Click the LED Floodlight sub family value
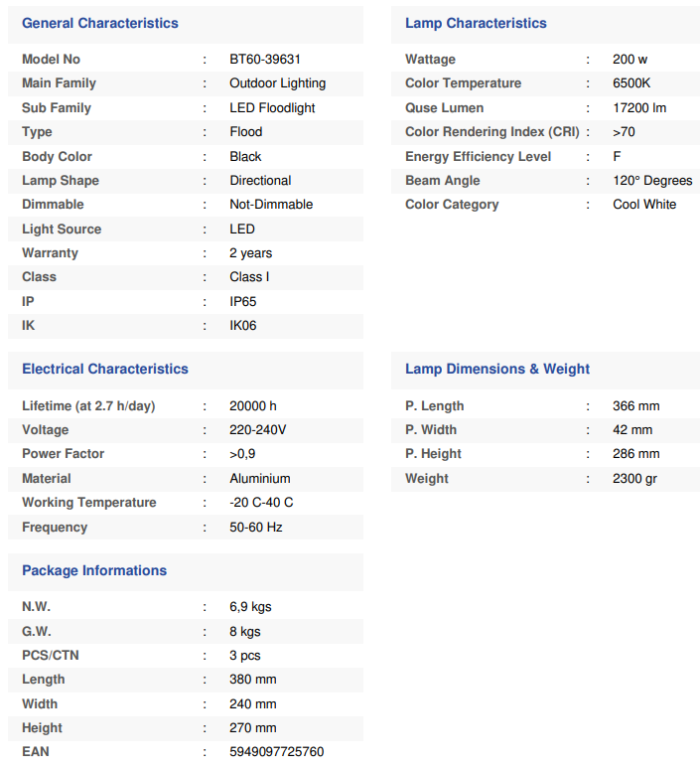This screenshot has height=769, width=700. click(272, 107)
